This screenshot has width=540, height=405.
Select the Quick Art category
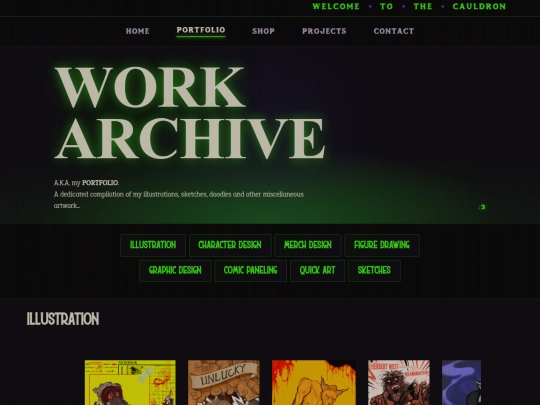tap(317, 271)
